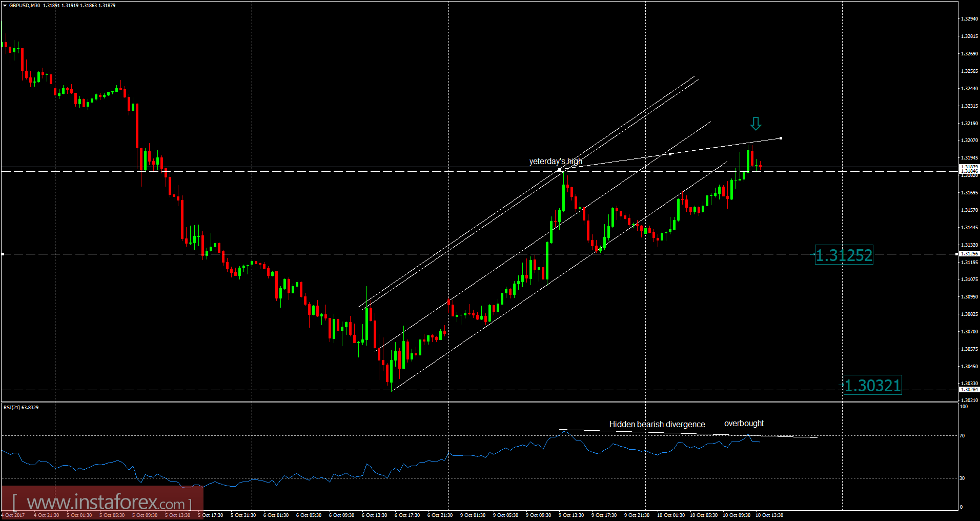Image resolution: width=980 pixels, height=521 pixels.
Task: Click the 9 Oct 05:30 time label
Action: 506,515
